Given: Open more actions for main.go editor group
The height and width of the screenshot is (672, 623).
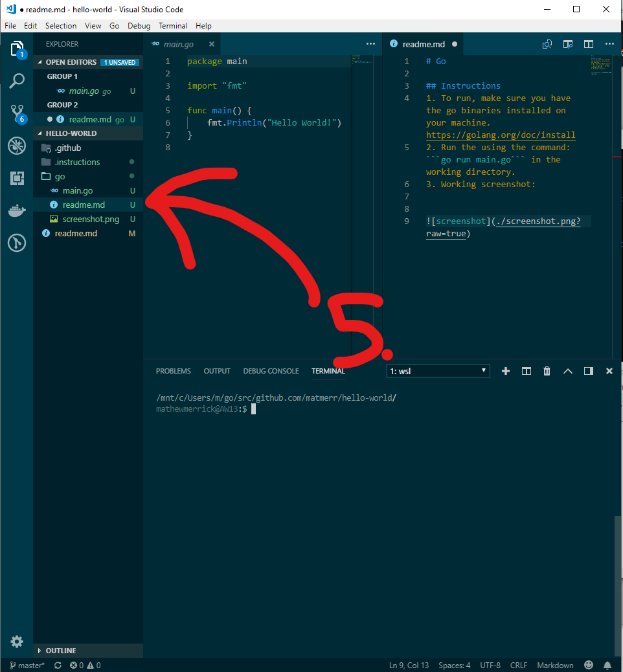Looking at the screenshot, I should point(370,44).
